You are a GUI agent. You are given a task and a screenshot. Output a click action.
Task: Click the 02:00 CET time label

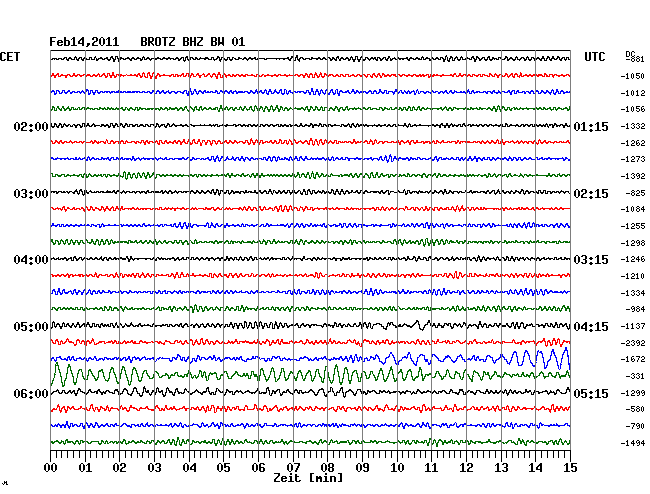[x=32, y=127]
